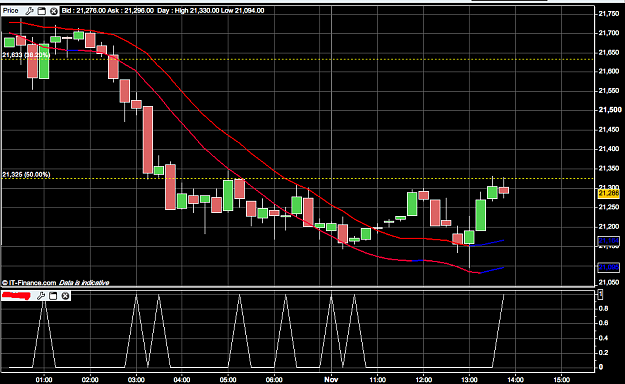Click the 04:00 time axis label
The image size is (625, 384).
(182, 380)
